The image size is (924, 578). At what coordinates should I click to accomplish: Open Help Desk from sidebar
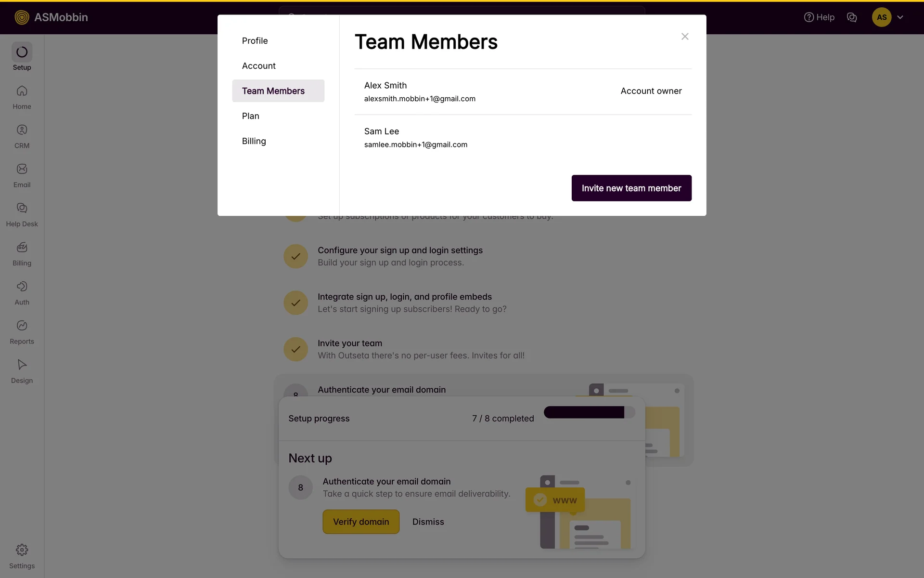pos(22,214)
